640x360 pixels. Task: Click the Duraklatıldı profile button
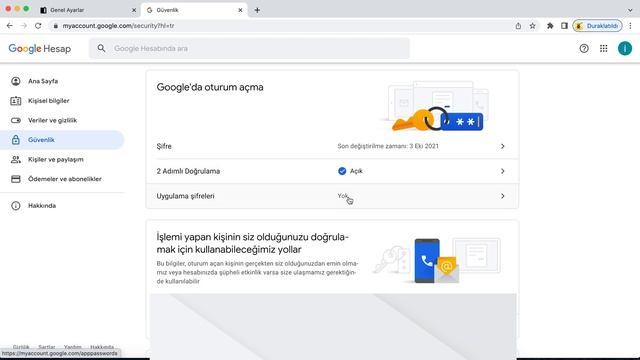coord(598,26)
